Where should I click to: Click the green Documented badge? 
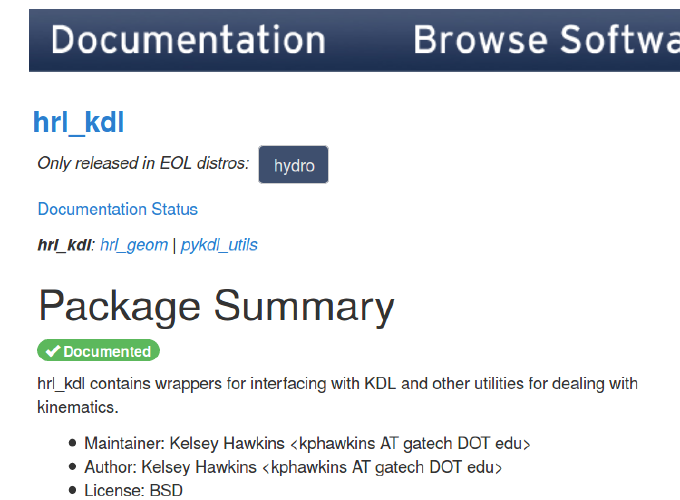98,350
